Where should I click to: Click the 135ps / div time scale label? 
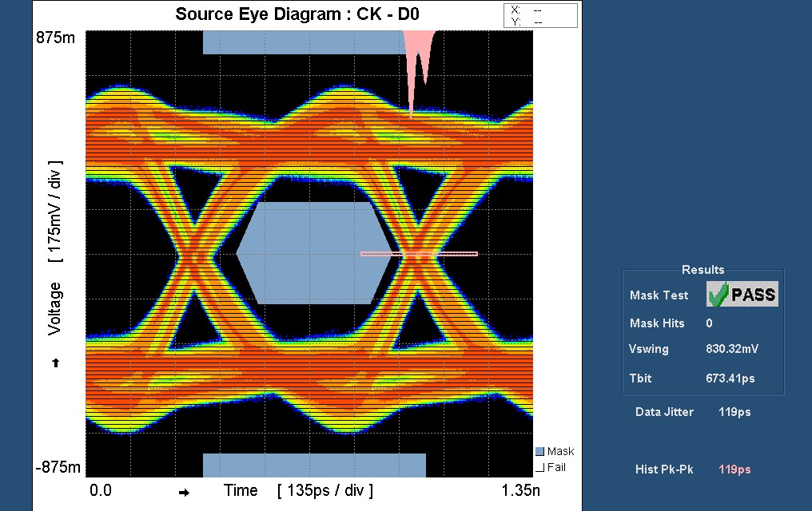[325, 490]
